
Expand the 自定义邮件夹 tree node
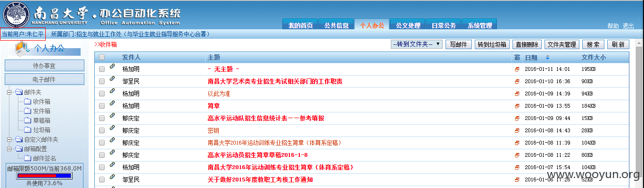click(x=9, y=139)
